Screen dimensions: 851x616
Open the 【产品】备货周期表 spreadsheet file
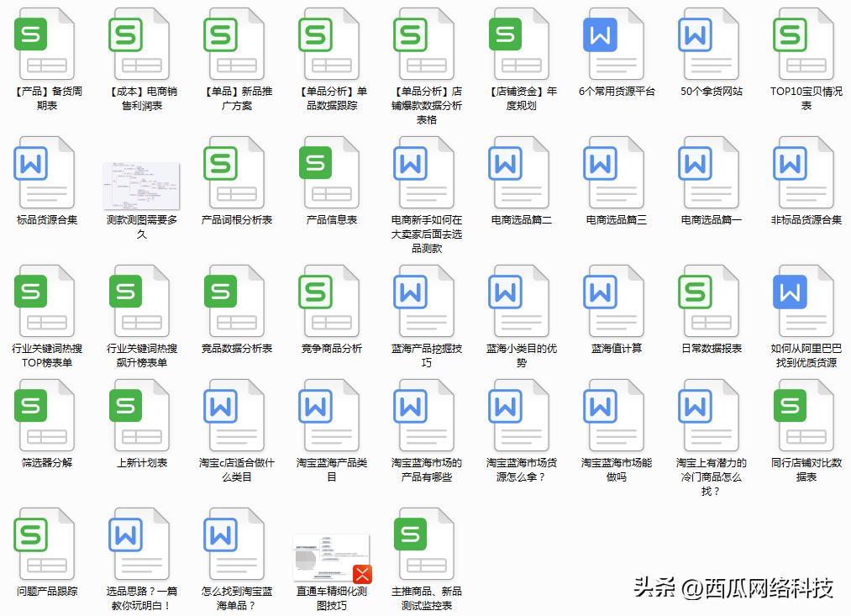point(46,45)
